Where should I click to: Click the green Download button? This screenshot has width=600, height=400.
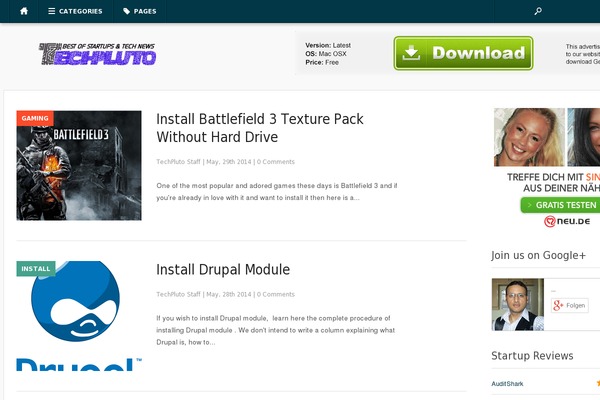tap(463, 53)
